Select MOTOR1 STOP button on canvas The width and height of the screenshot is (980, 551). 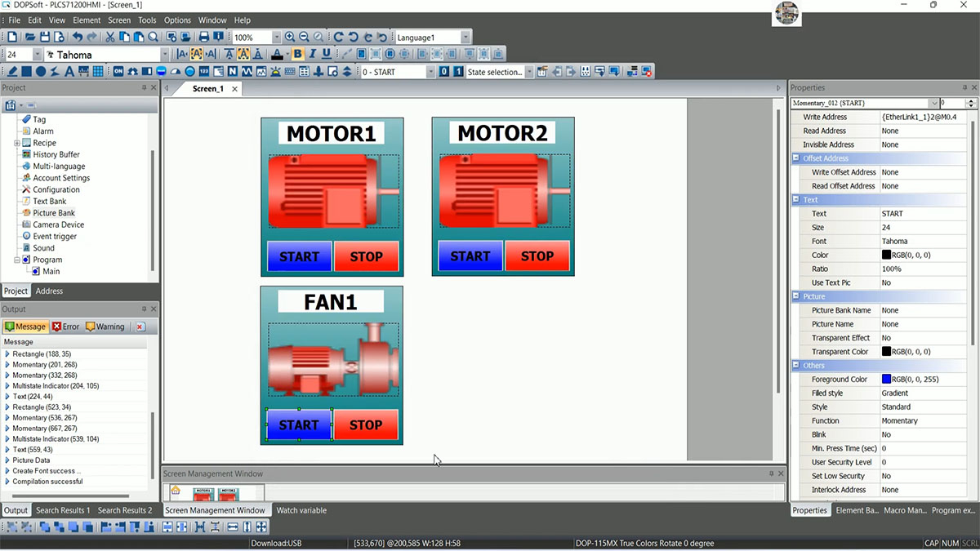[366, 256]
